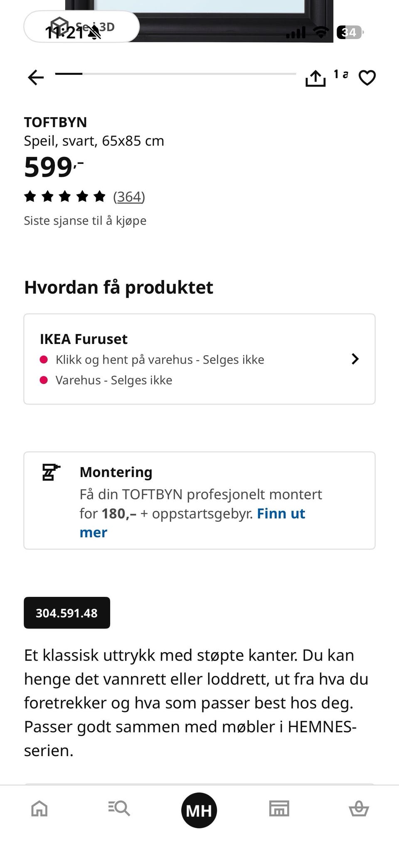Open the Montering service card
399x868 pixels.
pyautogui.click(x=199, y=500)
